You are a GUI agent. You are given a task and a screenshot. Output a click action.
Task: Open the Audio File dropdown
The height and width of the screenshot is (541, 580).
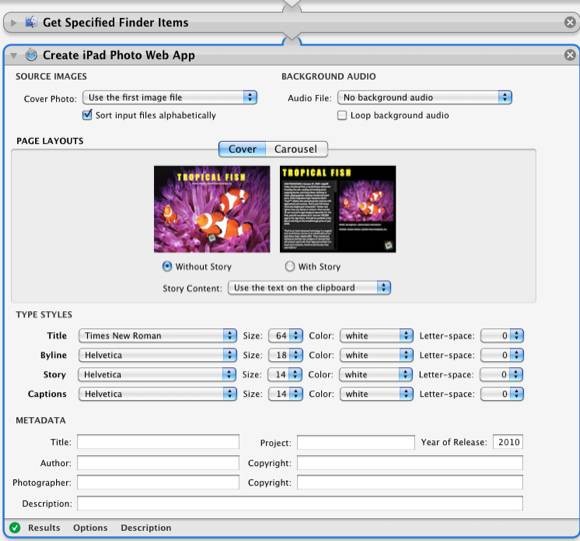[x=425, y=98]
